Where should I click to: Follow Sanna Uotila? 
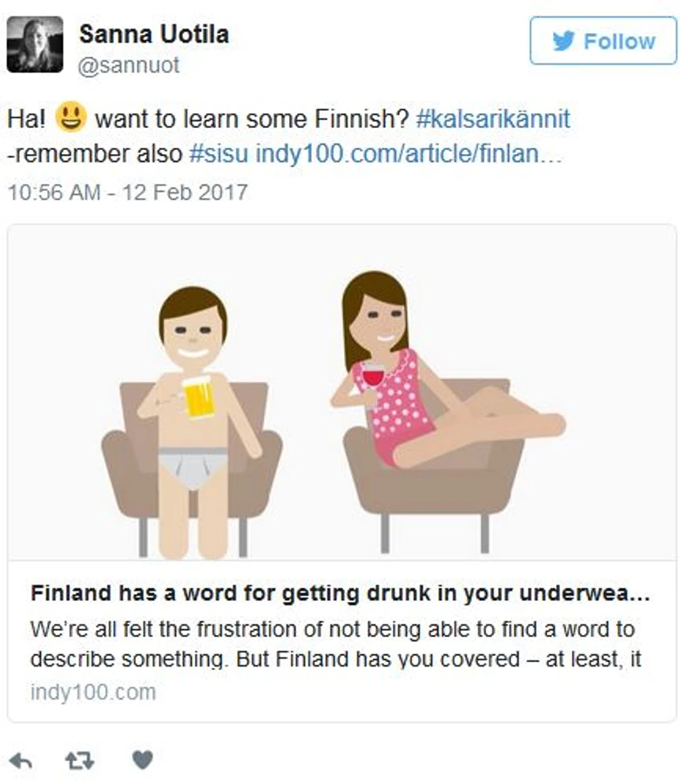(603, 41)
